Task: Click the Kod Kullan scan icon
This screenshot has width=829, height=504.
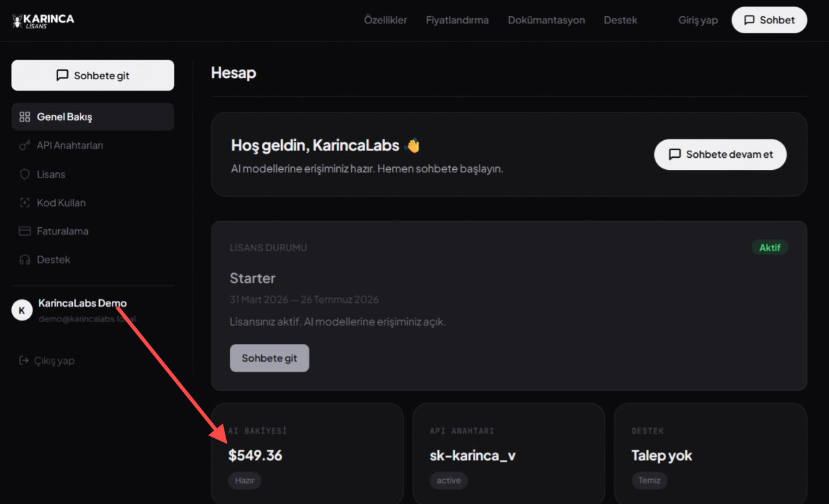Action: pyautogui.click(x=25, y=203)
